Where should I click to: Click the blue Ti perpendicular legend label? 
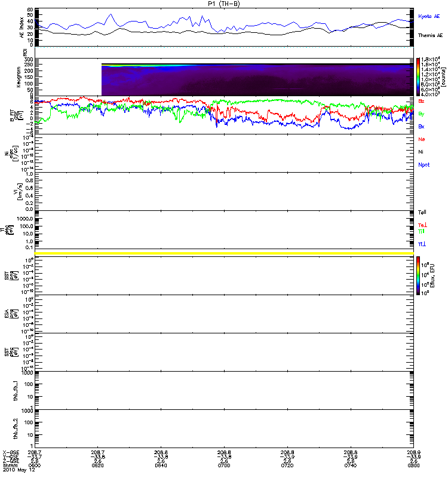(422, 244)
